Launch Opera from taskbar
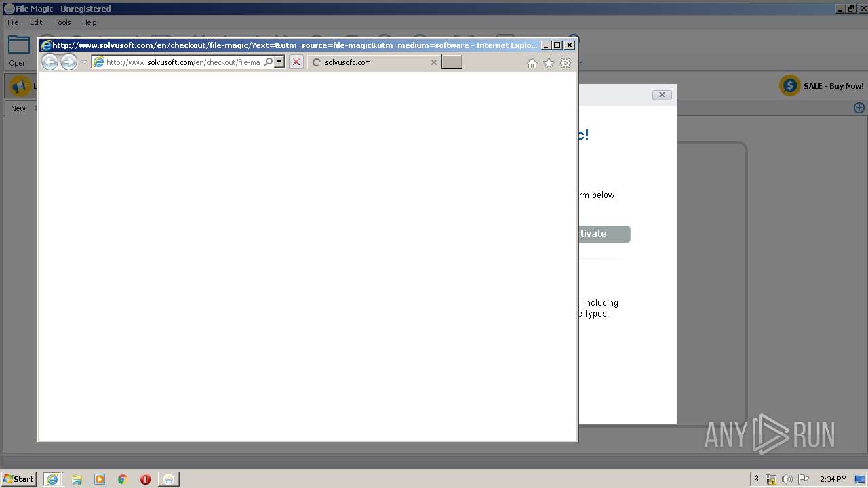 point(145,479)
